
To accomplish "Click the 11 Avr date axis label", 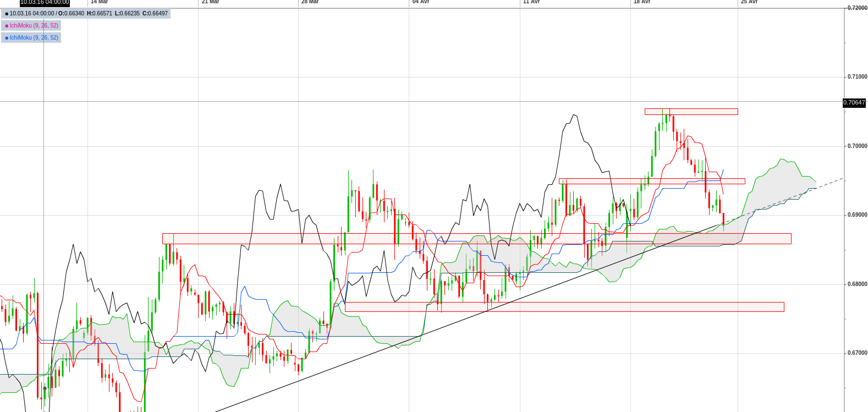I will click(x=531, y=2).
